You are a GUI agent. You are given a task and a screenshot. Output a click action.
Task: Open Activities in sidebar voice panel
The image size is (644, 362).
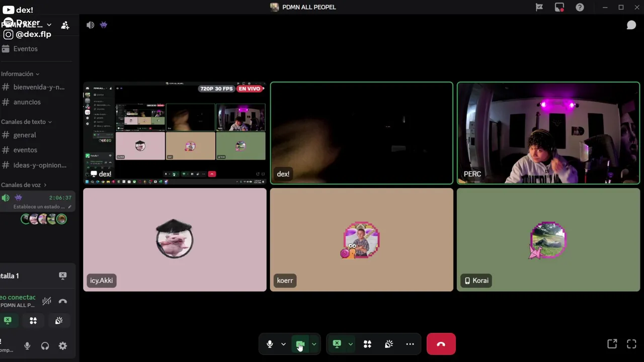(33, 321)
